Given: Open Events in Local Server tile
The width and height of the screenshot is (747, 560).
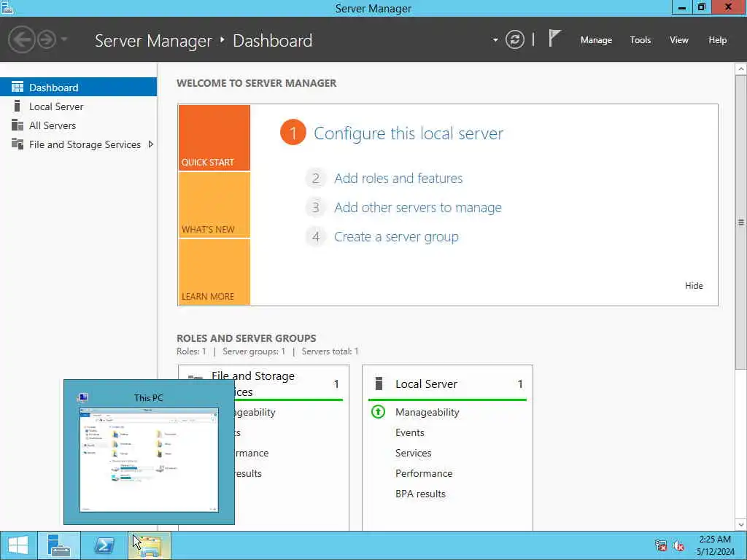Looking at the screenshot, I should click(x=410, y=432).
